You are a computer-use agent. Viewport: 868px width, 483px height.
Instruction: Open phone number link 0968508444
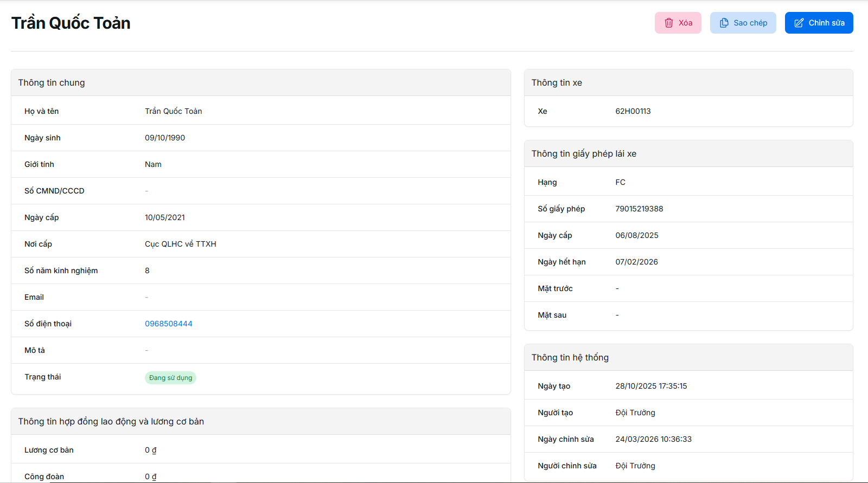pyautogui.click(x=168, y=324)
